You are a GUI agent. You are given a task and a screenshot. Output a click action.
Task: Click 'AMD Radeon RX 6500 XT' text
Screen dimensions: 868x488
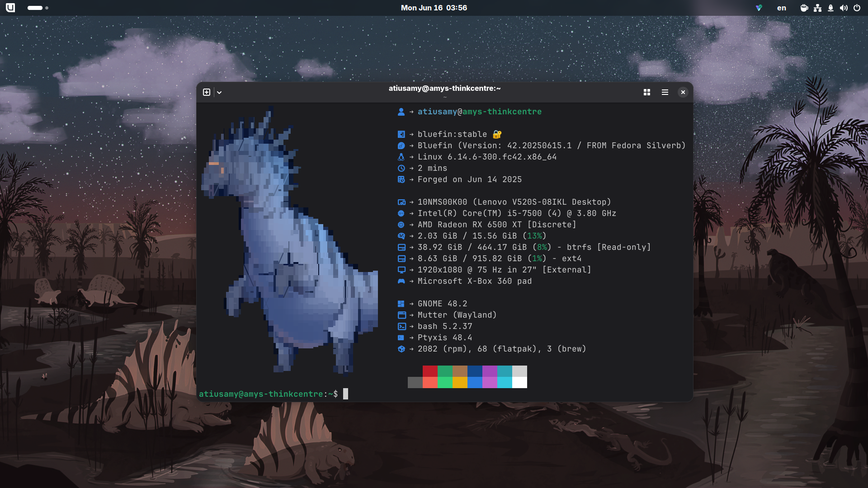click(x=470, y=225)
